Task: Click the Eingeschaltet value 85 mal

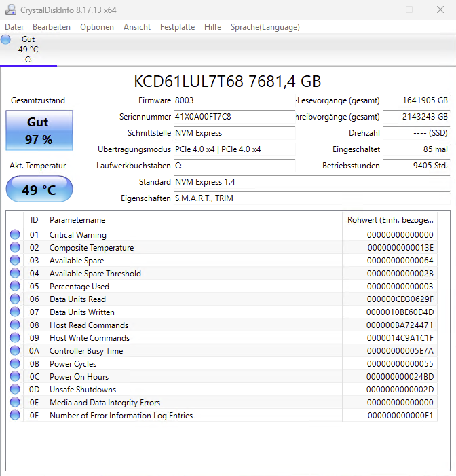Action: click(x=416, y=149)
